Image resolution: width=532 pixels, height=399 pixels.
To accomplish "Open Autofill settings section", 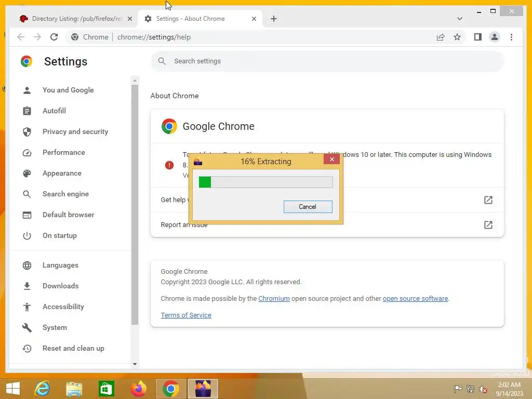I will coord(54,111).
